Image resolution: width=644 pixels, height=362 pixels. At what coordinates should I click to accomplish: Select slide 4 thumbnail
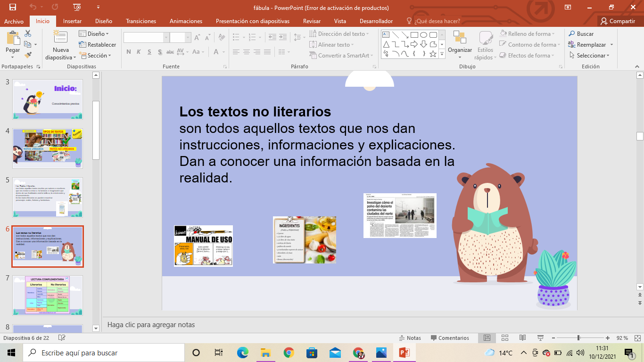click(48, 148)
